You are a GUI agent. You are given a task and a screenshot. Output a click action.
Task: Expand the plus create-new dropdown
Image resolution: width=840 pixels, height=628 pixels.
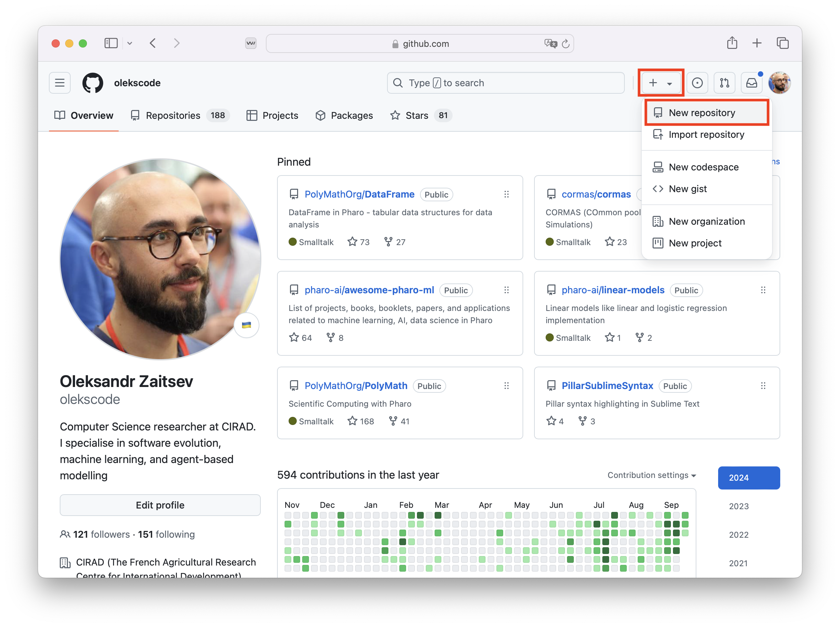point(661,83)
